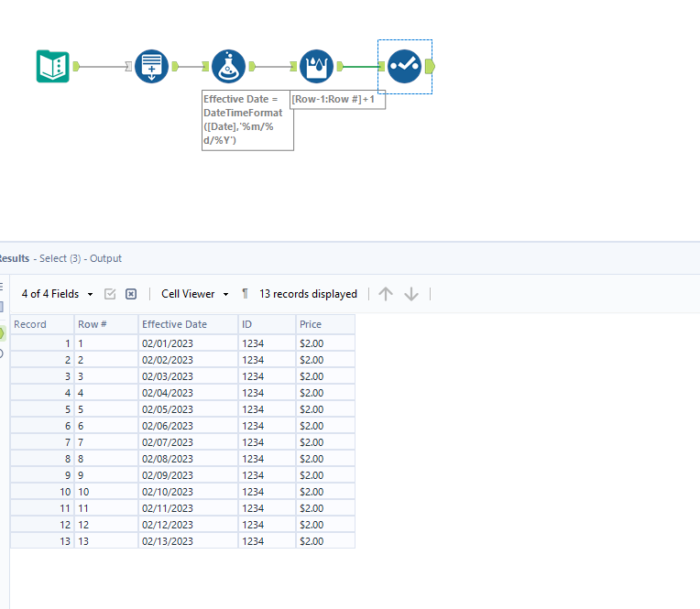Click the Generate Rows tool node
Image resolution: width=700 pixels, height=609 pixels.
(x=151, y=67)
